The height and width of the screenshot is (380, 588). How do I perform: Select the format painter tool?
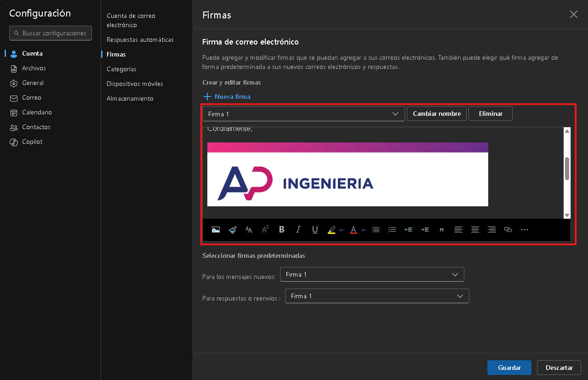[232, 230]
